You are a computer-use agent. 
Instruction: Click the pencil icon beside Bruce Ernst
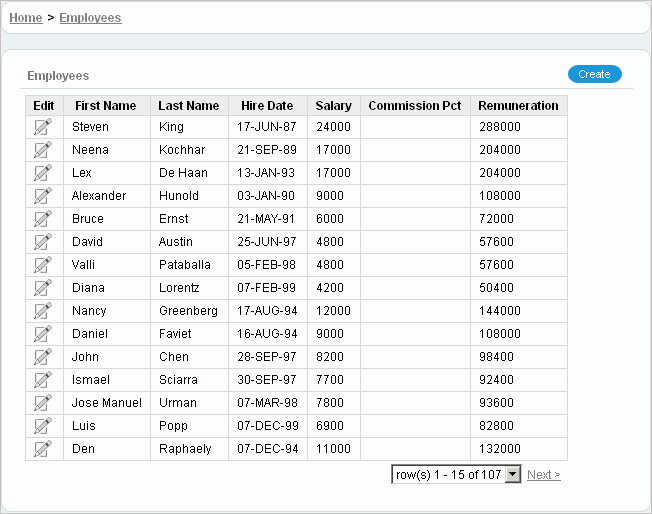43,219
